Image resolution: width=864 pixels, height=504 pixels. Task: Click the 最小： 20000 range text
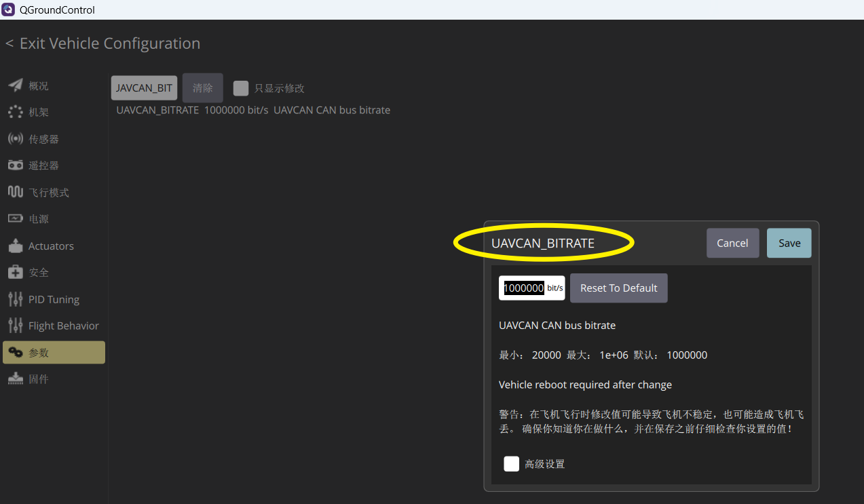530,355
